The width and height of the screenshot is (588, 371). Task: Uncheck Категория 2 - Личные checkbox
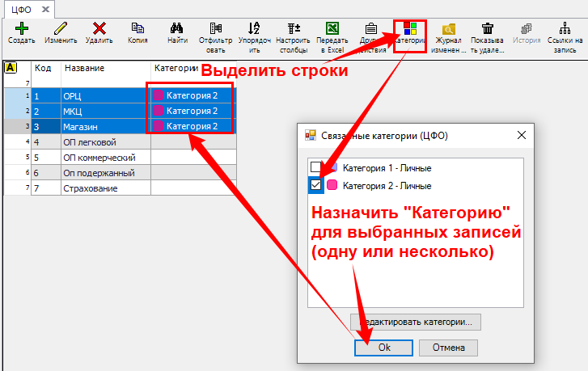click(x=316, y=185)
